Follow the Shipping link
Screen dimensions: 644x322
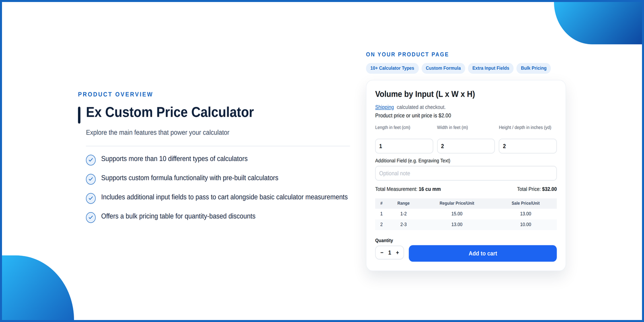pos(384,107)
